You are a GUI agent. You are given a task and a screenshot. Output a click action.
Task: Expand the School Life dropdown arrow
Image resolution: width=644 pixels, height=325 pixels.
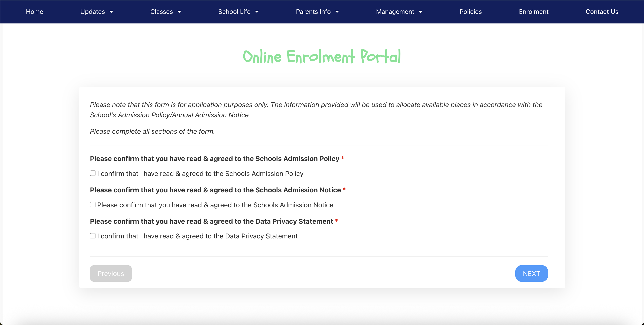coord(257,12)
